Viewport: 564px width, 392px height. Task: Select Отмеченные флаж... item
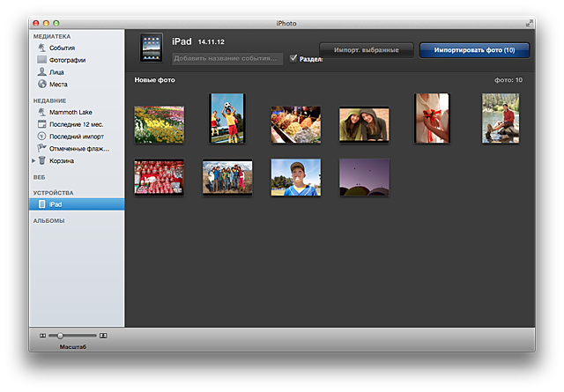(79, 149)
